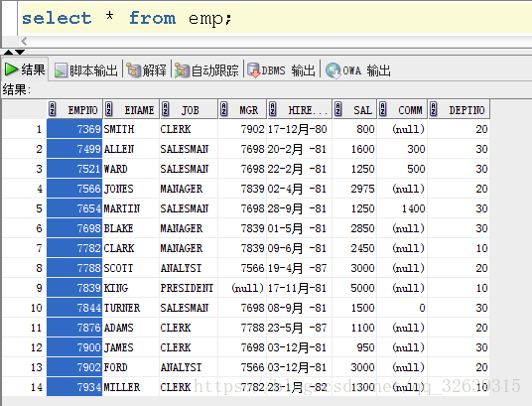Select cell 7369 in EMPNO column
Image resolution: width=532 pixels, height=406 pixels.
pos(74,129)
